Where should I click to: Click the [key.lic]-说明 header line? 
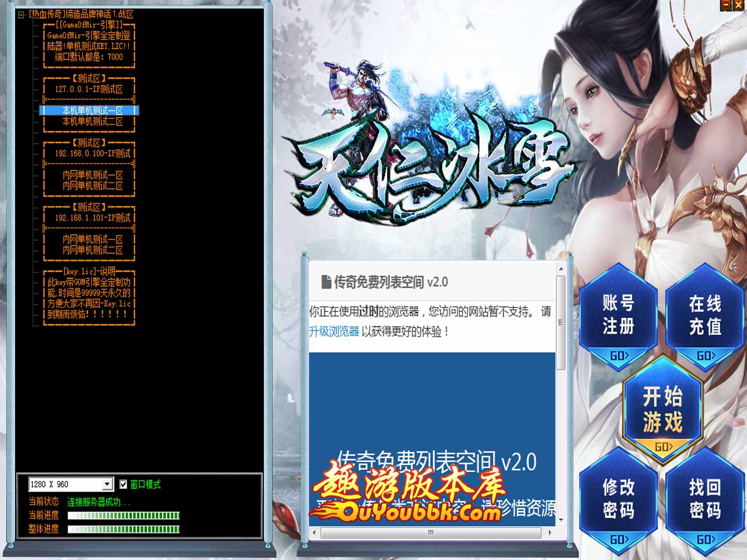click(89, 271)
